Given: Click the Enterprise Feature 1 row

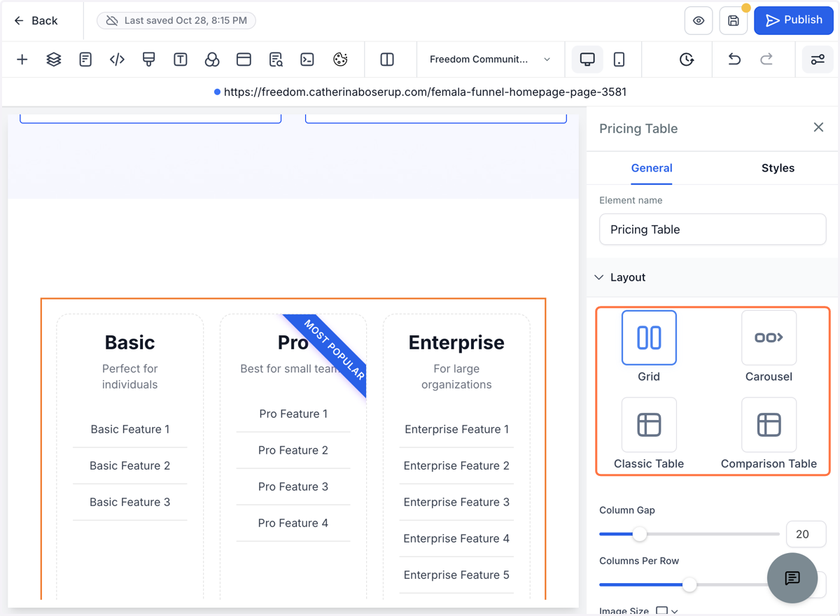Looking at the screenshot, I should (456, 429).
